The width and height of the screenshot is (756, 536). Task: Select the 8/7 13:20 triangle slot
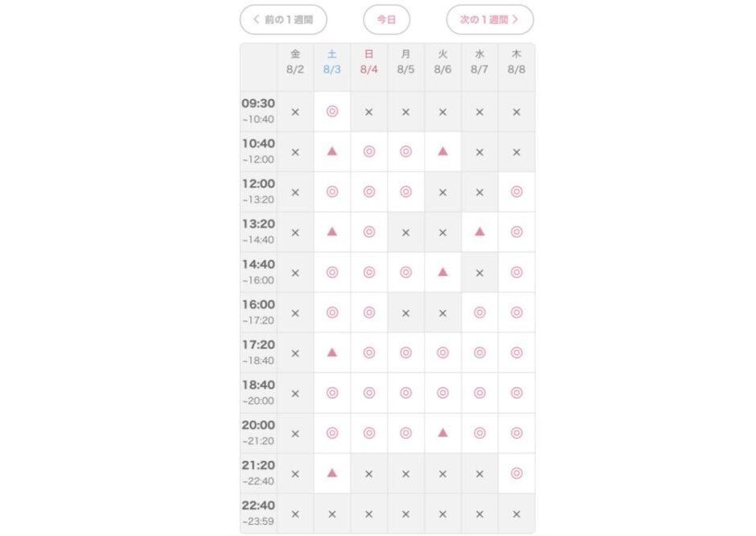pyautogui.click(x=479, y=232)
